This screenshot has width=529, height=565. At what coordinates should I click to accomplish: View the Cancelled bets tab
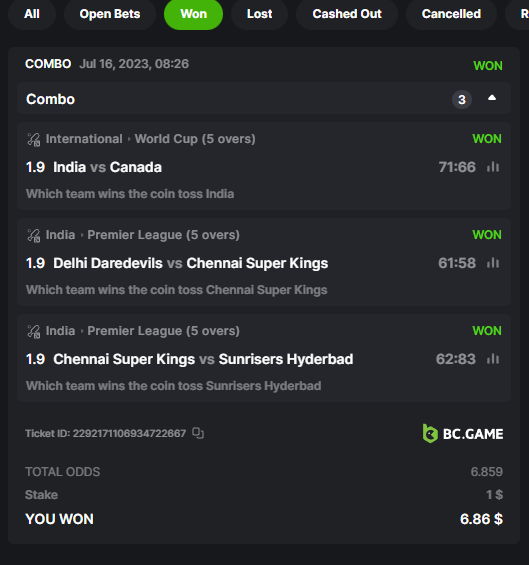tap(451, 14)
